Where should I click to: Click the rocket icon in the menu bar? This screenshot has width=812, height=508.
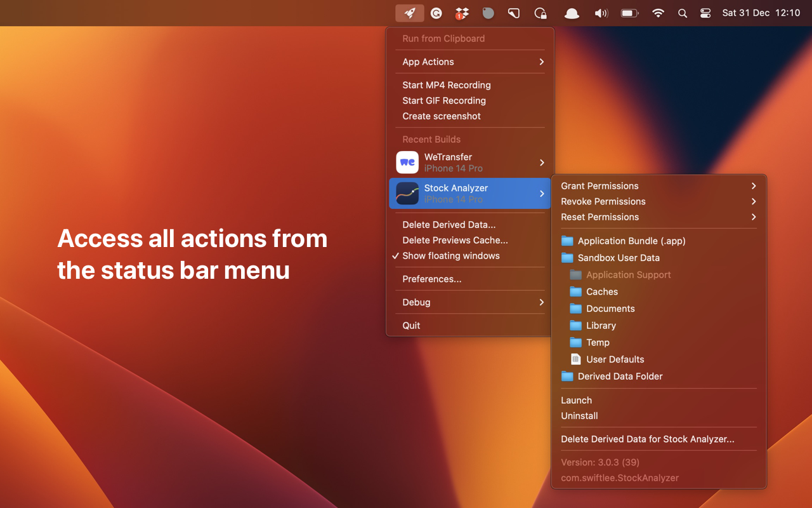[410, 13]
